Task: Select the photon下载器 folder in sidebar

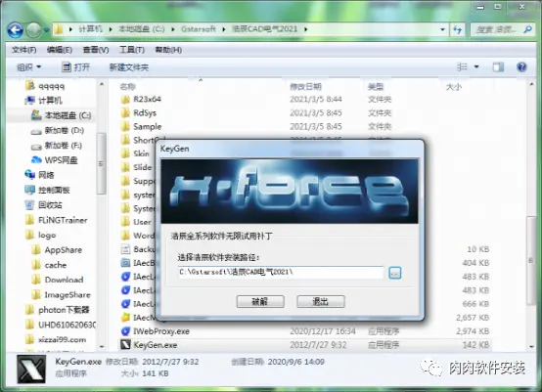Action: (58, 310)
